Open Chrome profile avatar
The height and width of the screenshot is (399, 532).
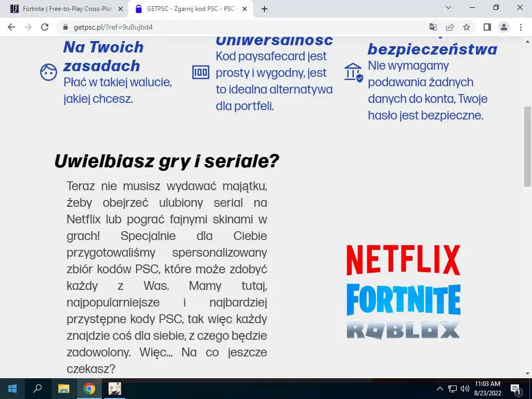click(504, 27)
